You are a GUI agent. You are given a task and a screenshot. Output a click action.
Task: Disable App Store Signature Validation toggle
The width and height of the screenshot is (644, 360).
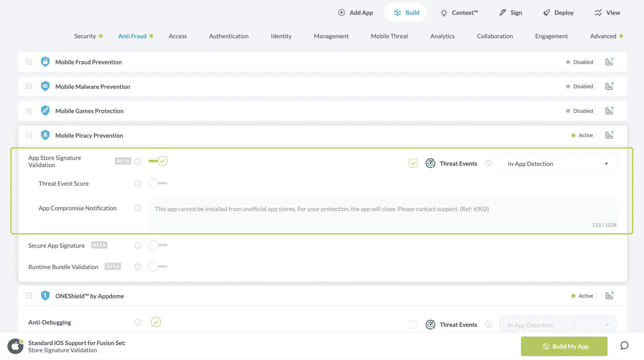point(158,161)
